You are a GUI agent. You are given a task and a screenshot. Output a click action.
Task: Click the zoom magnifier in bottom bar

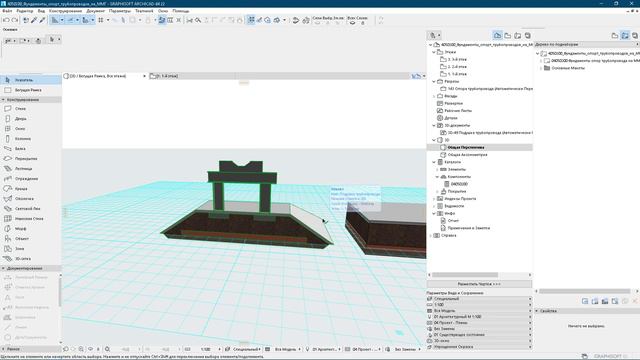(x=107, y=349)
